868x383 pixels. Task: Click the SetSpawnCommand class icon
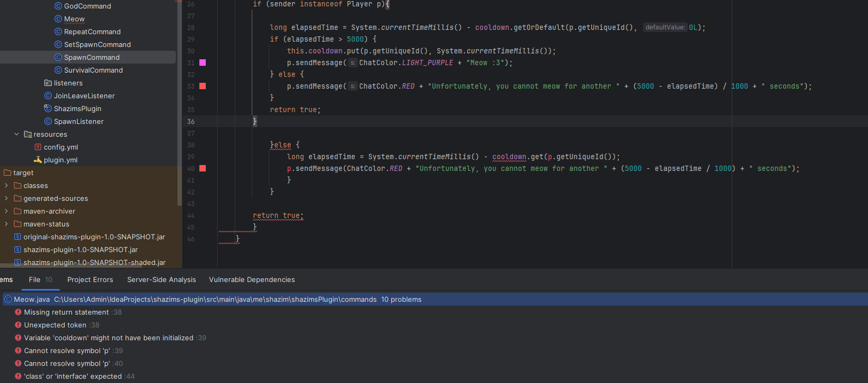coord(58,44)
